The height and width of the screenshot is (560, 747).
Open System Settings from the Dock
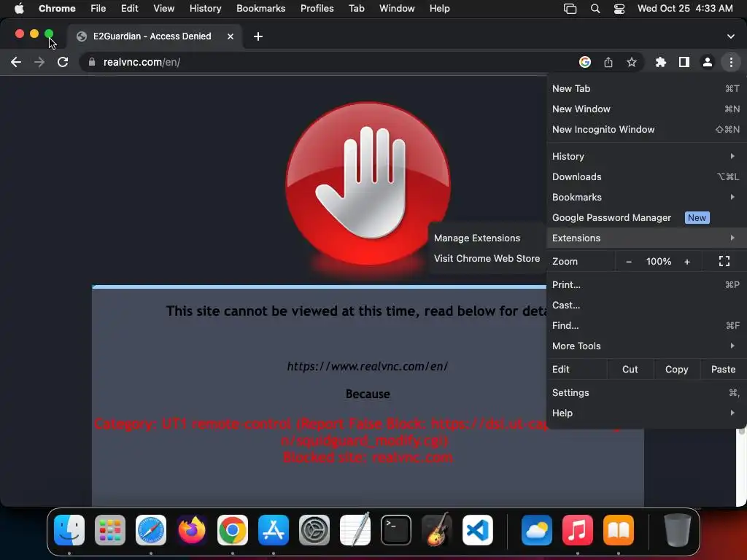(314, 530)
